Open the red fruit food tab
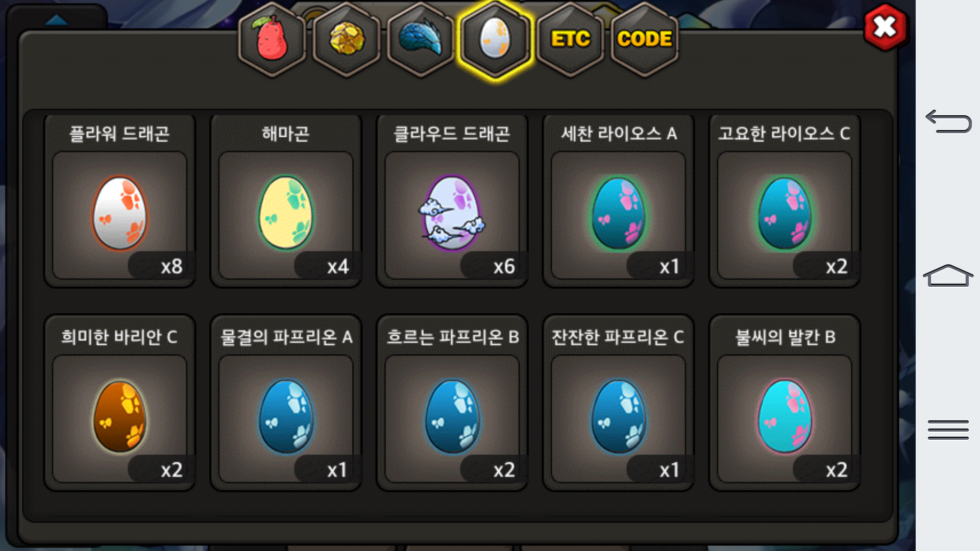980x551 pixels. point(272,40)
